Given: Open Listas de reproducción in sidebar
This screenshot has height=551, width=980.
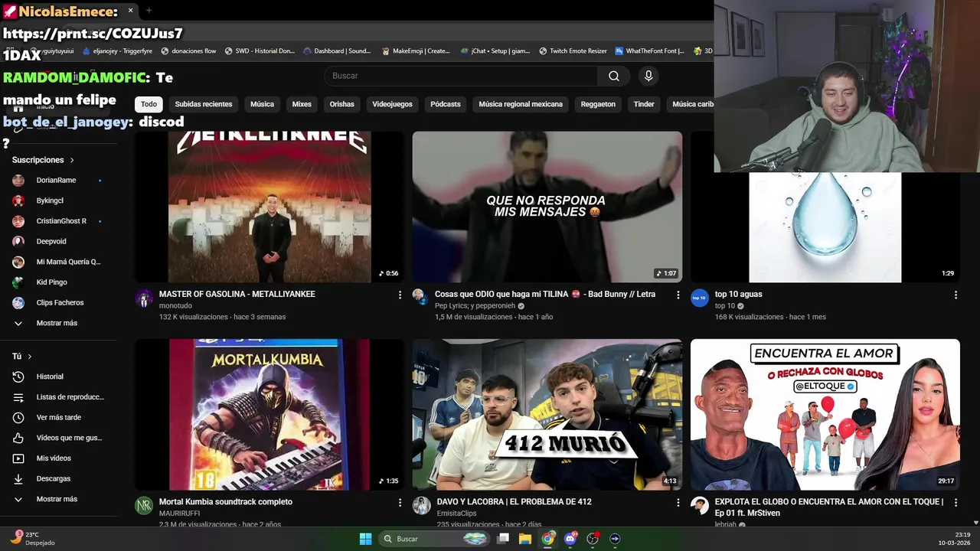Looking at the screenshot, I should tap(59, 397).
